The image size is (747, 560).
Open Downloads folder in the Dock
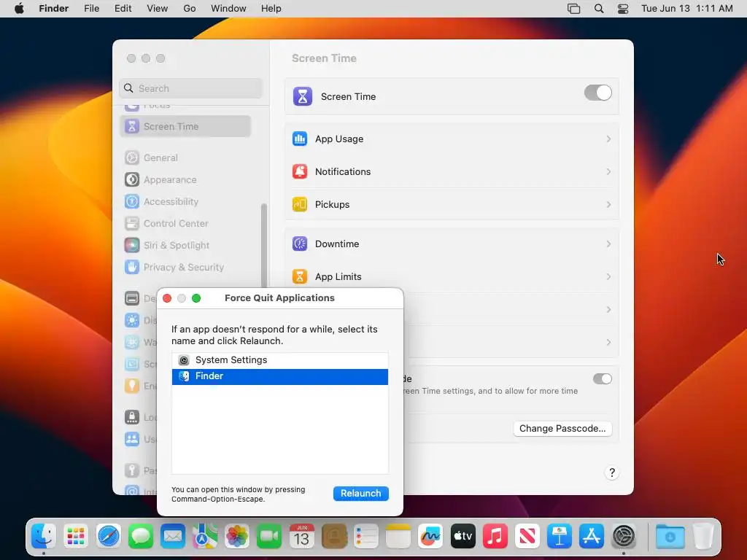pos(670,537)
